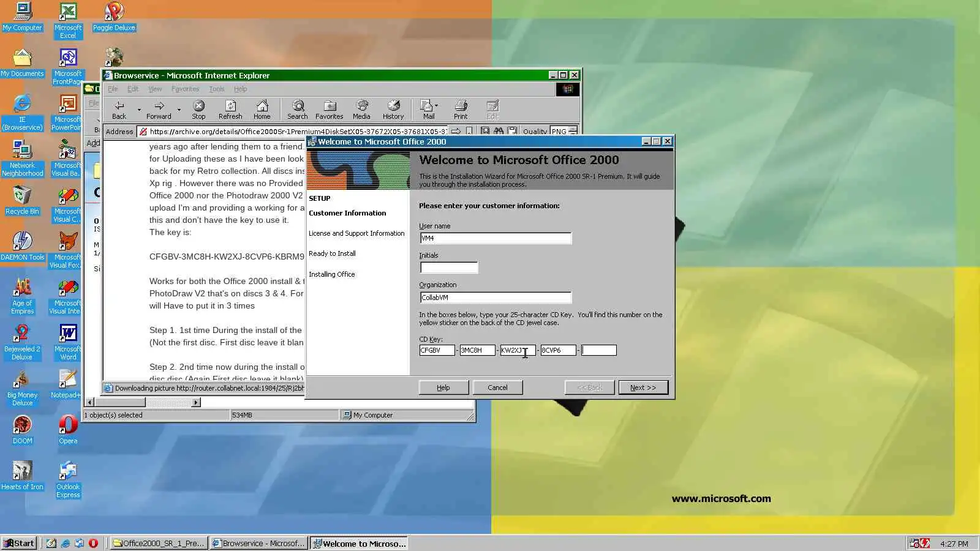Screen dimensions: 980x551
Task: Open the My Computer desktop icon
Action: tap(23, 17)
